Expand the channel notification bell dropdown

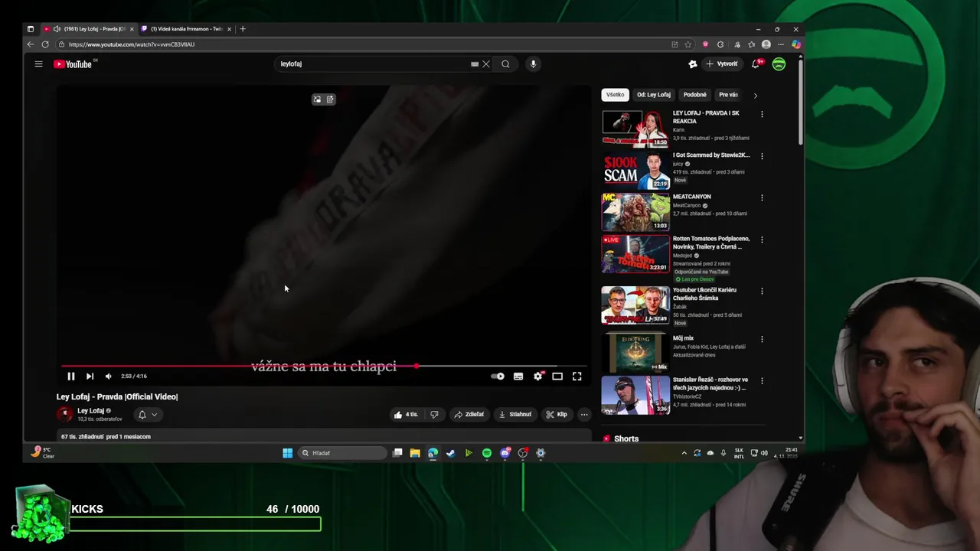[148, 415]
